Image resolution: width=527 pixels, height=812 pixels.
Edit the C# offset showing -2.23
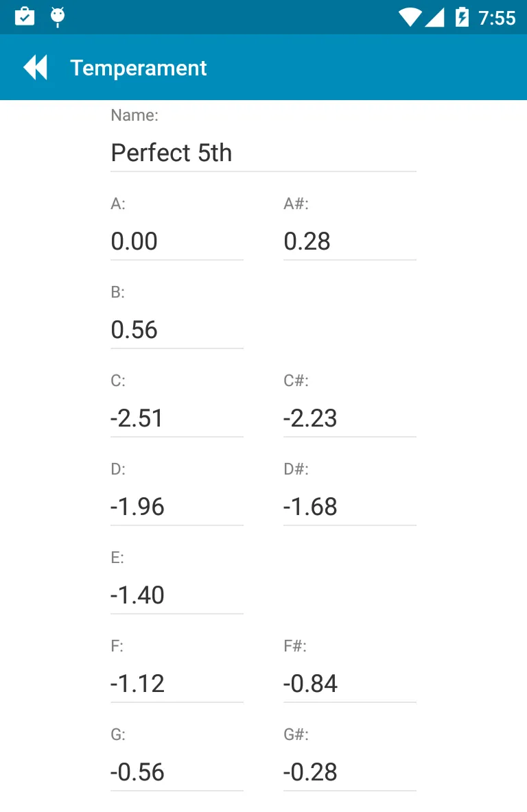[x=349, y=418]
